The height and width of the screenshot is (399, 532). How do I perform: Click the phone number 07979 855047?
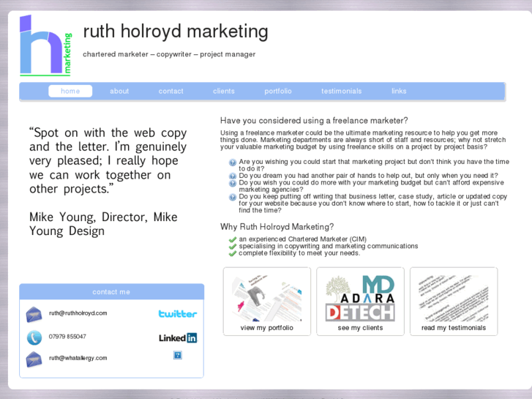click(67, 337)
